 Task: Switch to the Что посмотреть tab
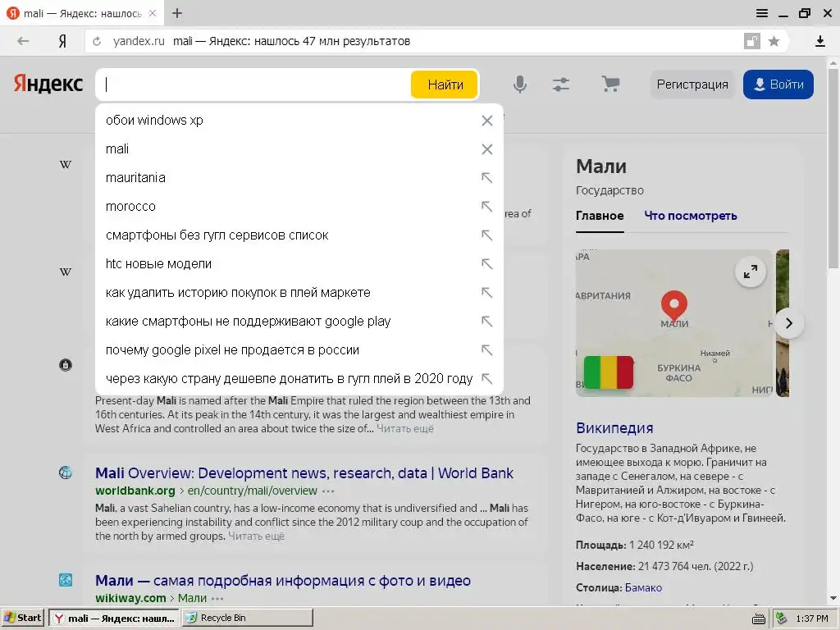pyautogui.click(x=691, y=216)
